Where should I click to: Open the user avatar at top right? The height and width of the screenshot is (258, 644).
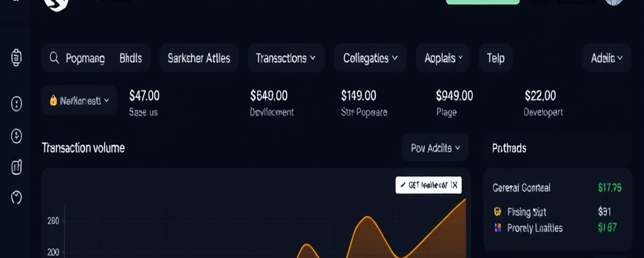[x=613, y=2]
